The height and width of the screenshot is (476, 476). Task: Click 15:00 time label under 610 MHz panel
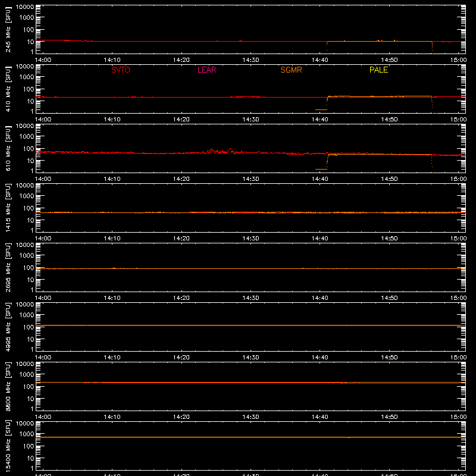(458, 179)
